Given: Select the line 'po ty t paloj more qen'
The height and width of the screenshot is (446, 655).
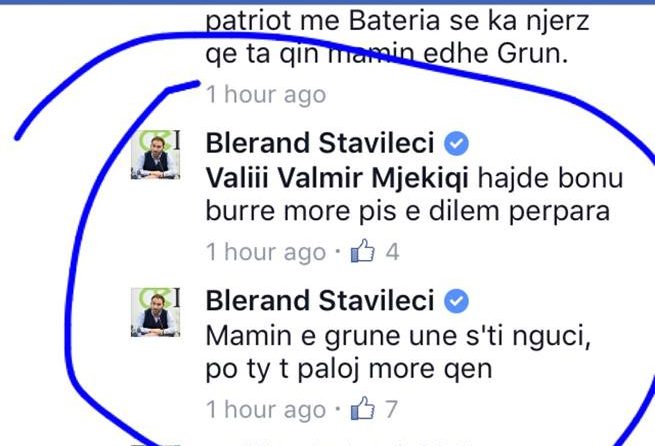Looking at the screenshot, I should coord(349,370).
